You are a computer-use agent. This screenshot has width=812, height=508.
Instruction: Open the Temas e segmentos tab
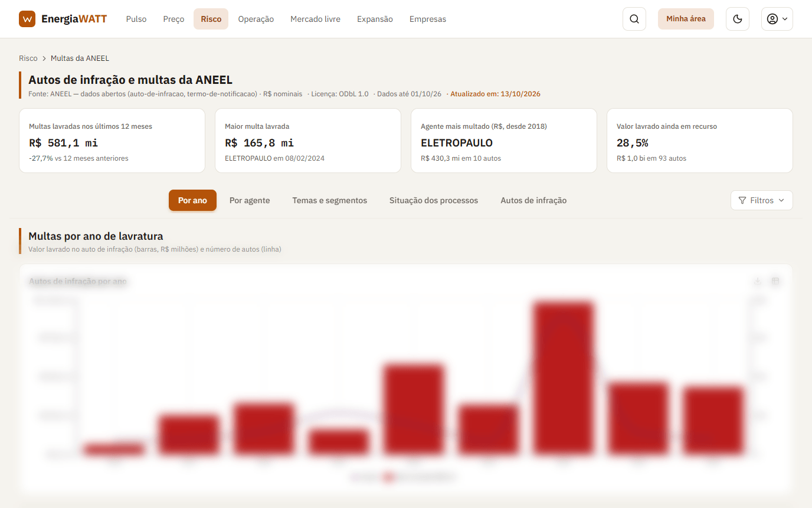point(330,200)
